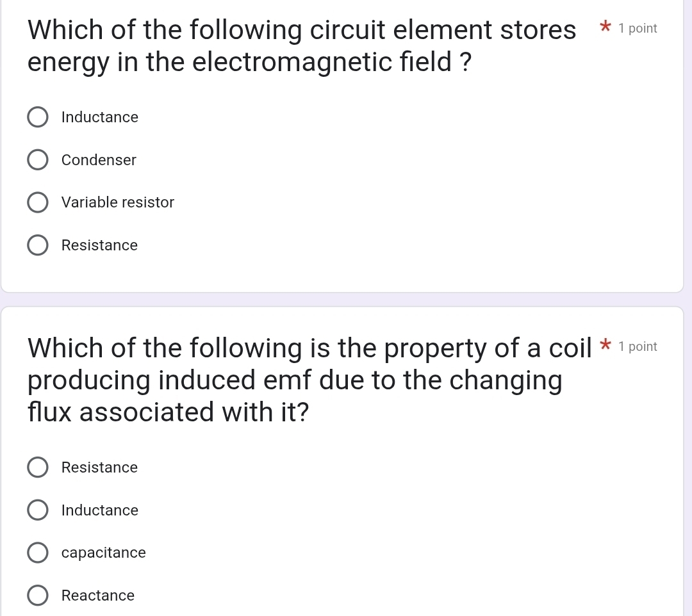Click the Reactance option label text
Image resolution: width=692 pixels, height=616 pixels.
tap(98, 596)
